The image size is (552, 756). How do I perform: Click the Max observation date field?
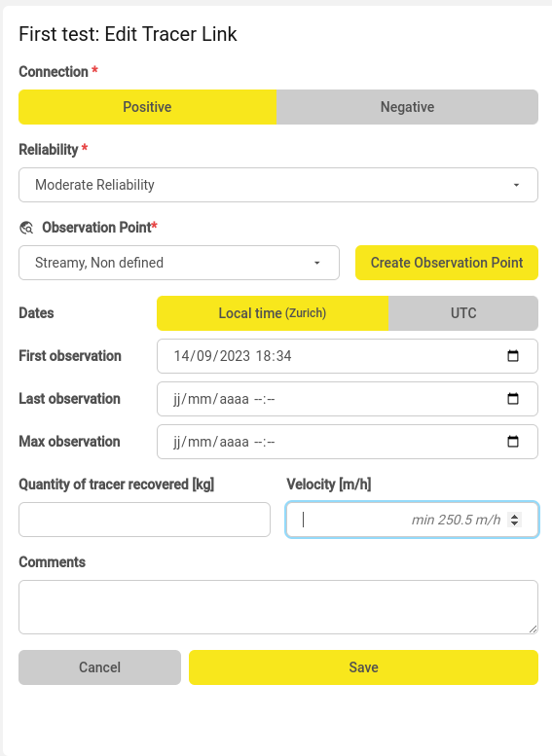(x=348, y=442)
